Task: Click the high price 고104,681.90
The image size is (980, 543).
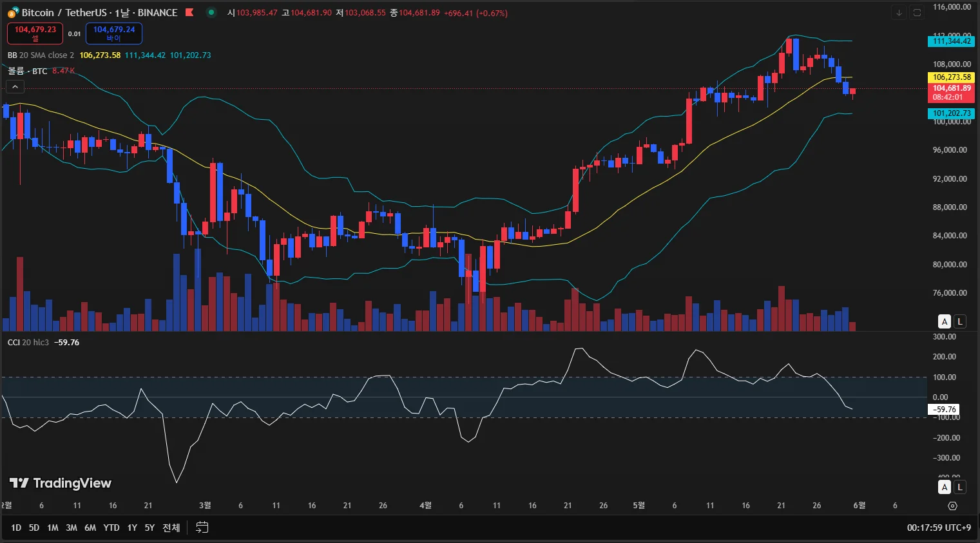Action: coord(307,13)
